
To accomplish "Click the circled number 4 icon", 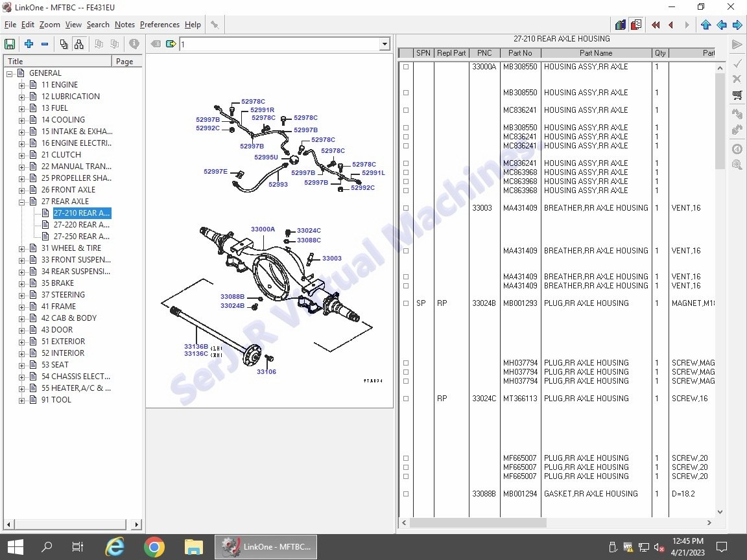I will [x=737, y=149].
